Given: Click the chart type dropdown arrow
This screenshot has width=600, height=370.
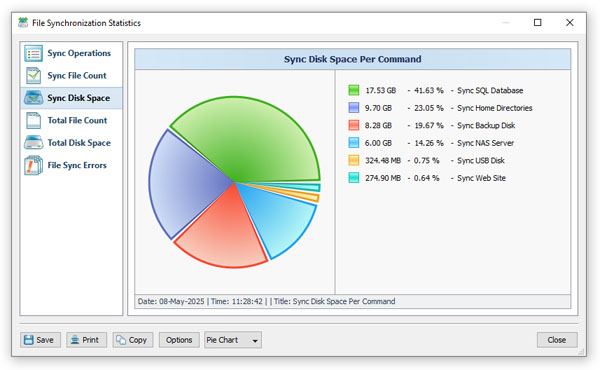Looking at the screenshot, I should tap(255, 341).
